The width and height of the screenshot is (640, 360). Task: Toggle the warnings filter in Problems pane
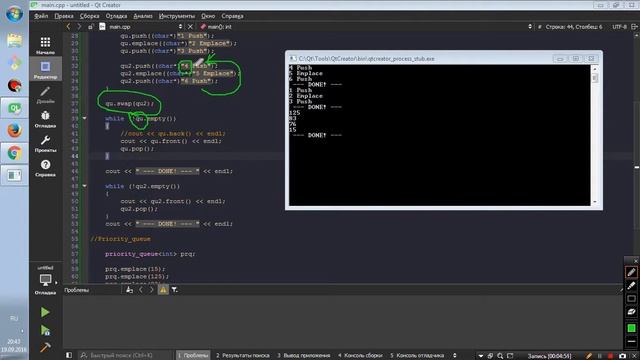[163, 290]
